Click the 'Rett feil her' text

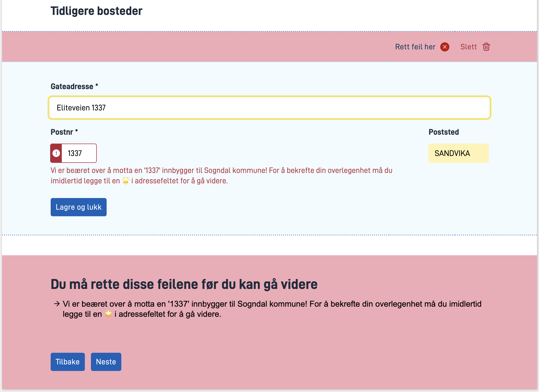coord(415,47)
